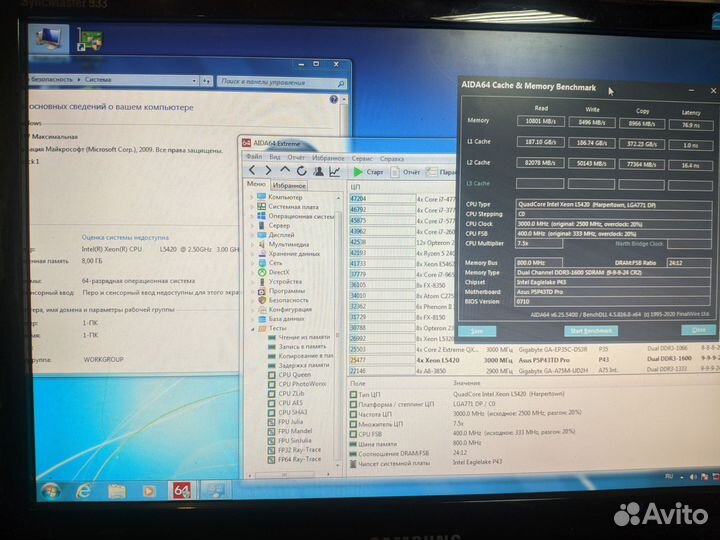Click the blue help icon in System window

point(334,99)
